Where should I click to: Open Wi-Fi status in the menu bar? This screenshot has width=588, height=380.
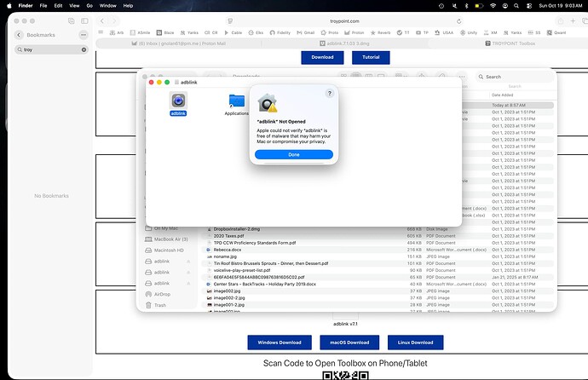pos(493,6)
